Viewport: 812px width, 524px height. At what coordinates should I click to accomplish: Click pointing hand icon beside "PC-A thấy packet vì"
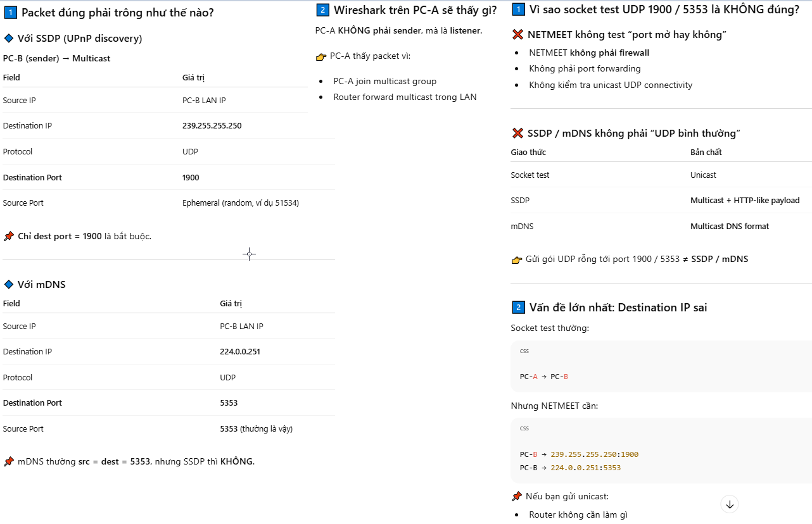tap(321, 56)
